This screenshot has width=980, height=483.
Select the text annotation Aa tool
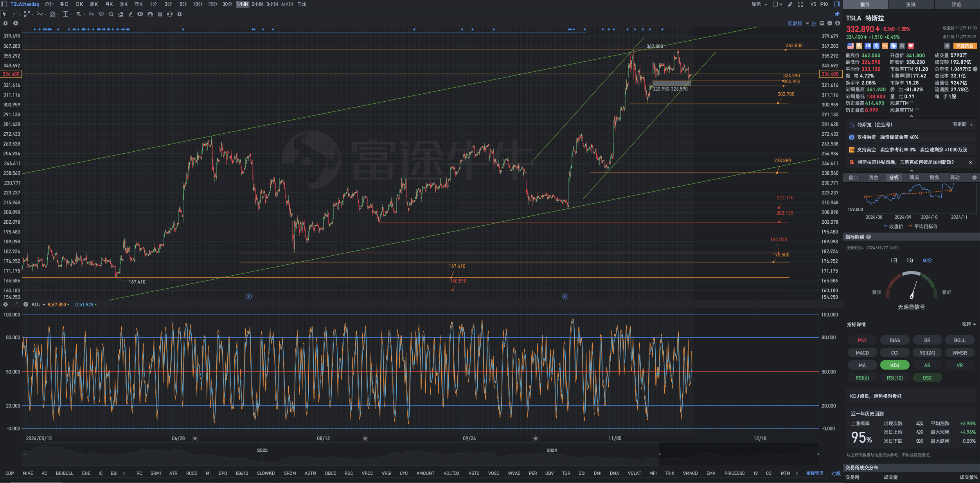coord(92,14)
